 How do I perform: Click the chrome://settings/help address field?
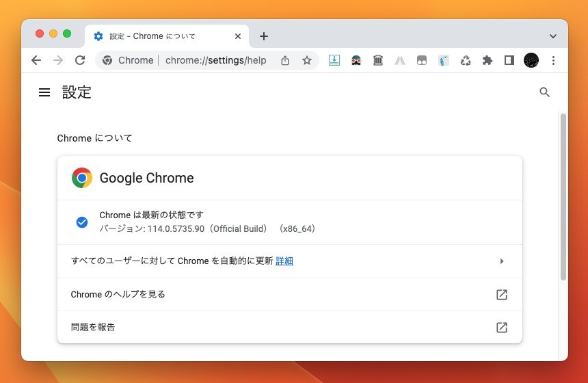(x=215, y=60)
